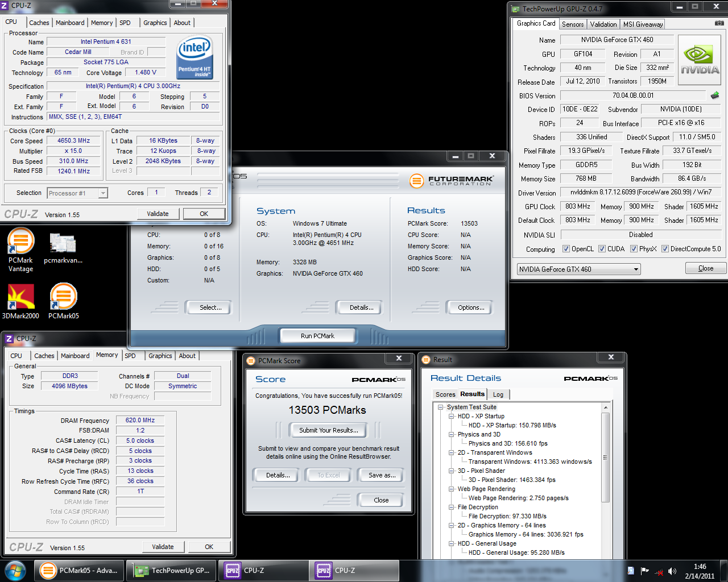
Task: Open the Action Center flag tray icon
Action: (645, 571)
